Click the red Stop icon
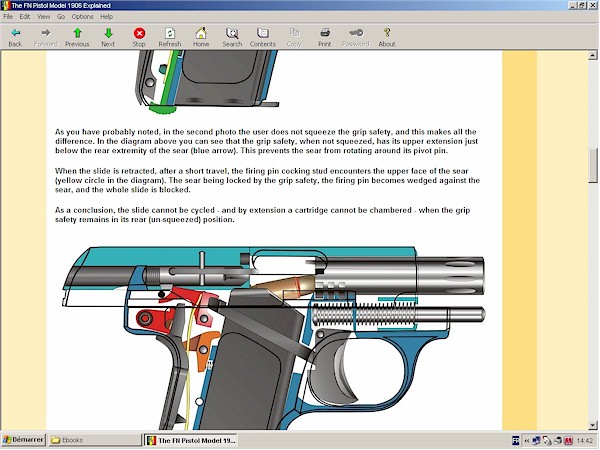Image resolution: width=600 pixels, height=450 pixels. click(139, 33)
